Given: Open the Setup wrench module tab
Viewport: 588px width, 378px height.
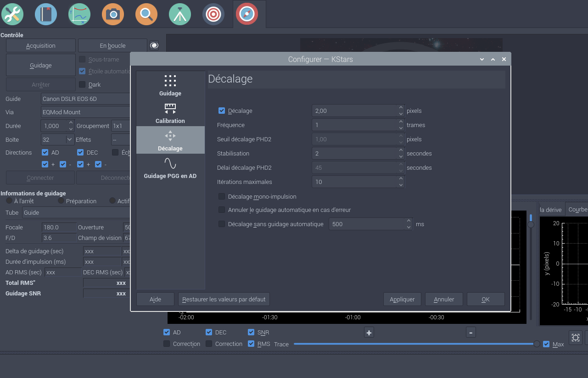Looking at the screenshot, I should click(x=12, y=14).
